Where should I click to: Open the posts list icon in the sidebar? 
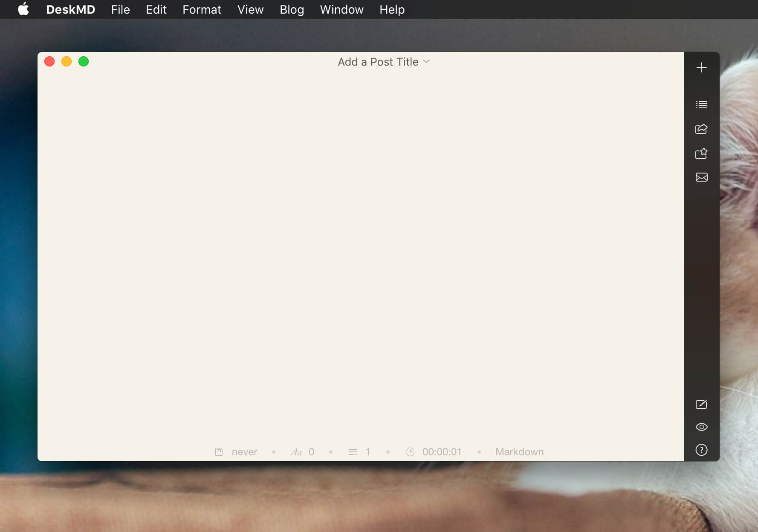[701, 104]
